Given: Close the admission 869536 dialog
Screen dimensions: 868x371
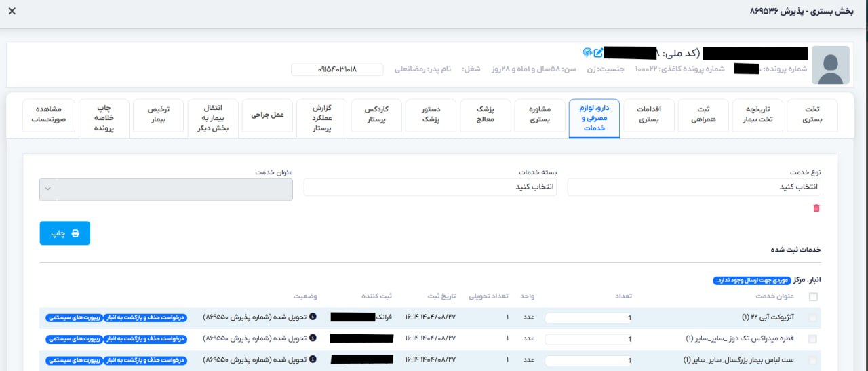Looking at the screenshot, I should click(12, 12).
